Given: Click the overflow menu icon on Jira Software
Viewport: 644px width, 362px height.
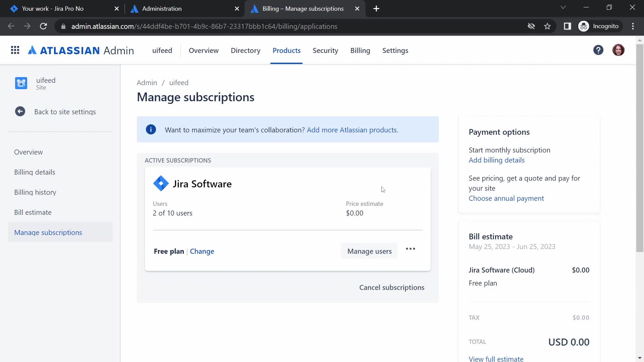Looking at the screenshot, I should click(x=410, y=249).
